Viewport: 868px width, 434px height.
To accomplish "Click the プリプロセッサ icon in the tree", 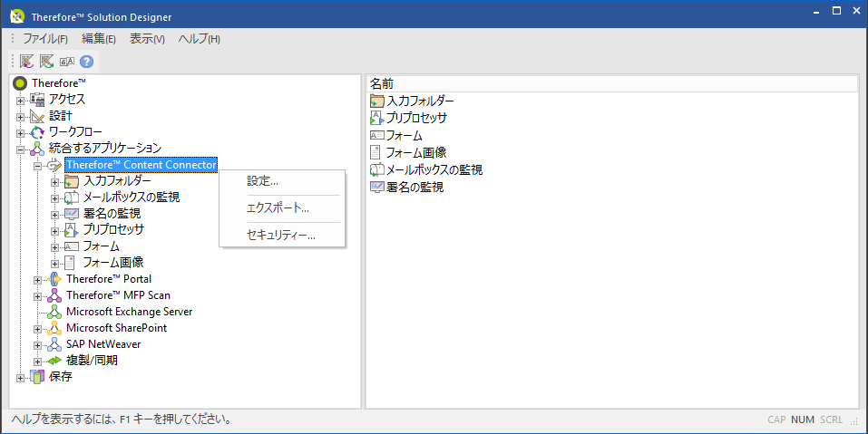I will tap(72, 230).
